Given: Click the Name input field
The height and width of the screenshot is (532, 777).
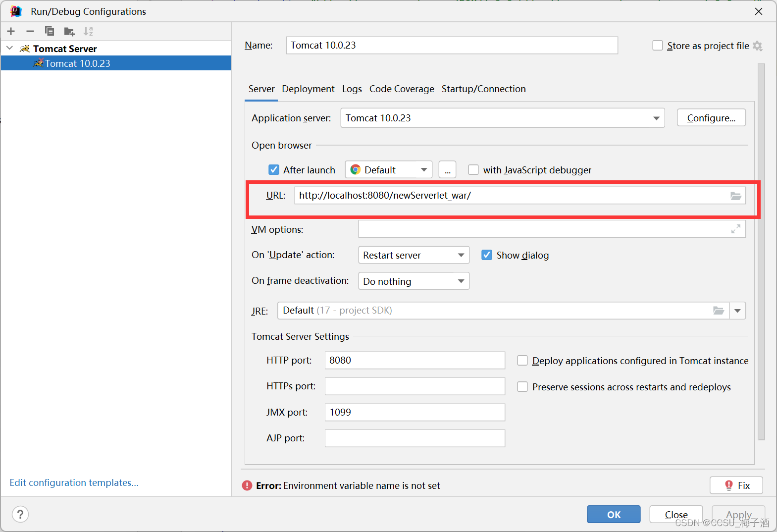Looking at the screenshot, I should 452,45.
